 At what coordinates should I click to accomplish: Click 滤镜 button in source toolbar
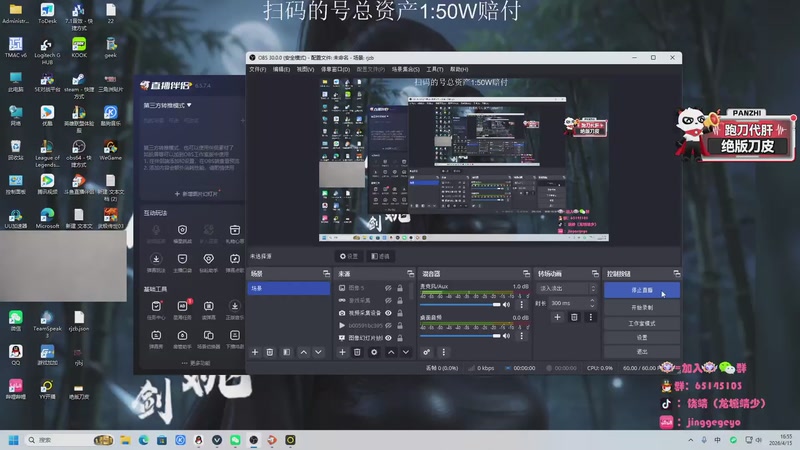point(380,256)
